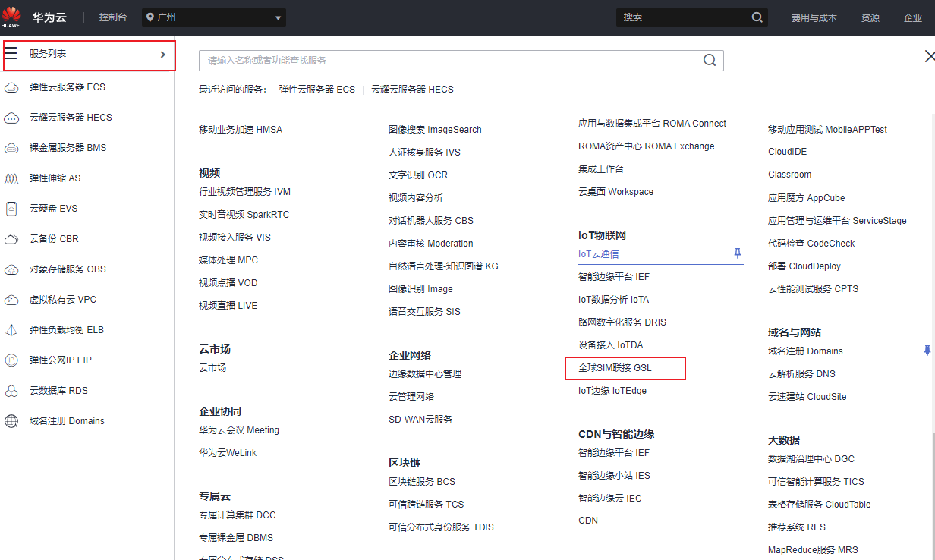Open 华为云WeLink service

(x=228, y=453)
